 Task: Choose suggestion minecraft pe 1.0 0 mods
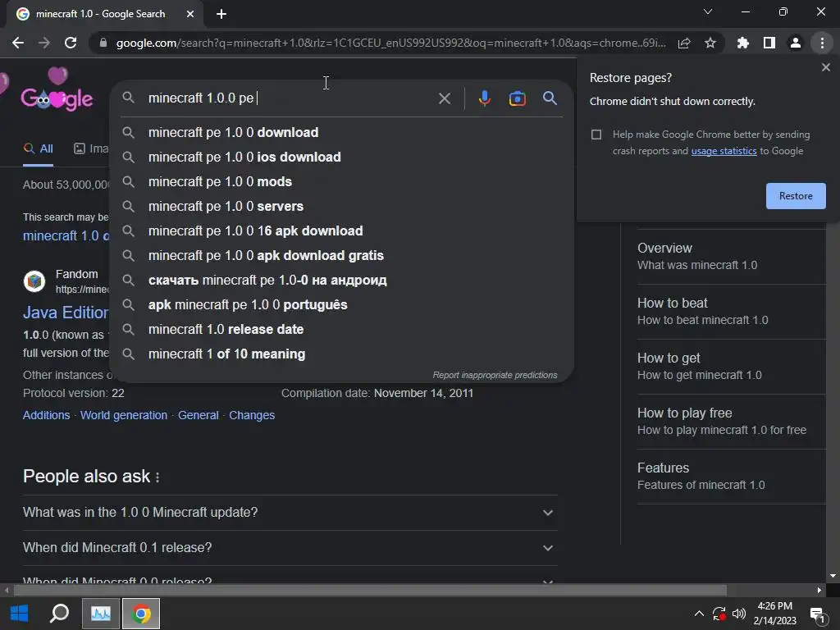click(x=342, y=181)
